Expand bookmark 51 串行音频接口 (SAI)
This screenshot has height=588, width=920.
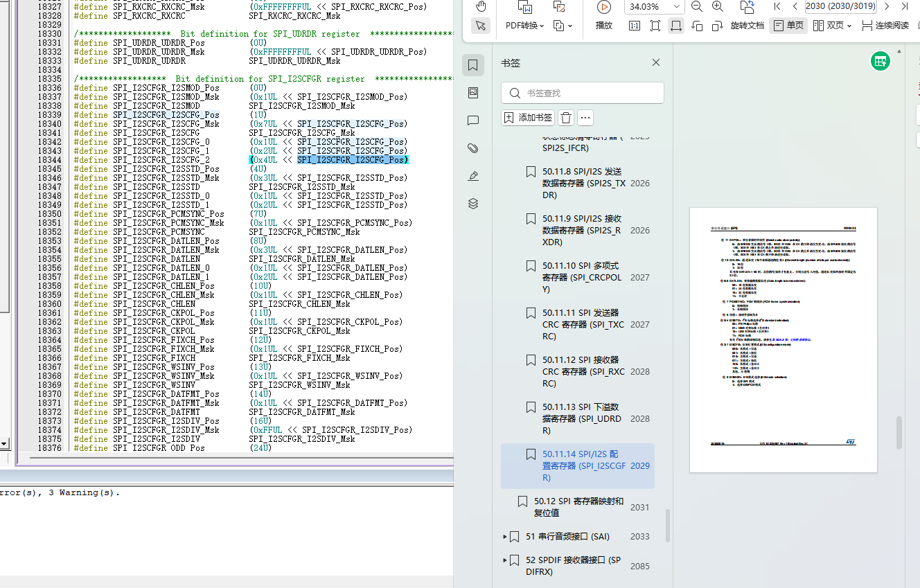pyautogui.click(x=504, y=536)
